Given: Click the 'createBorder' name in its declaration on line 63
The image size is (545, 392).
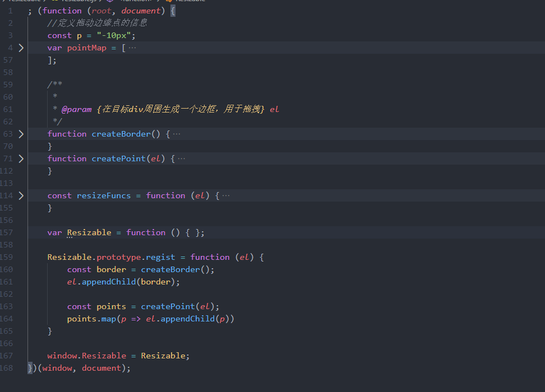Looking at the screenshot, I should [x=121, y=134].
